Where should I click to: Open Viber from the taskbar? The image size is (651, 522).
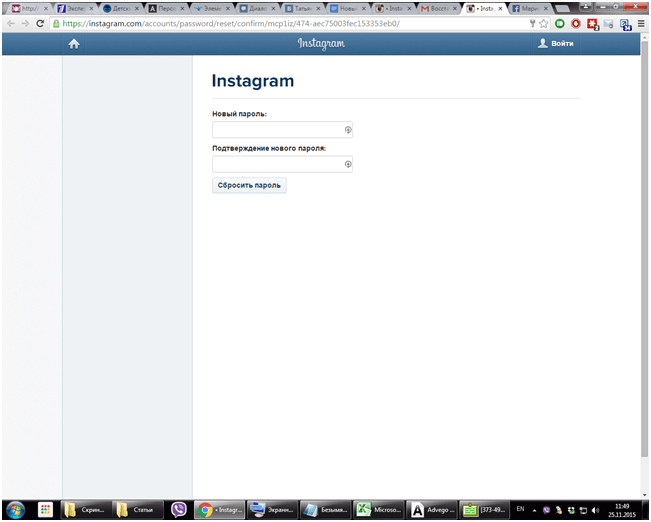click(179, 510)
